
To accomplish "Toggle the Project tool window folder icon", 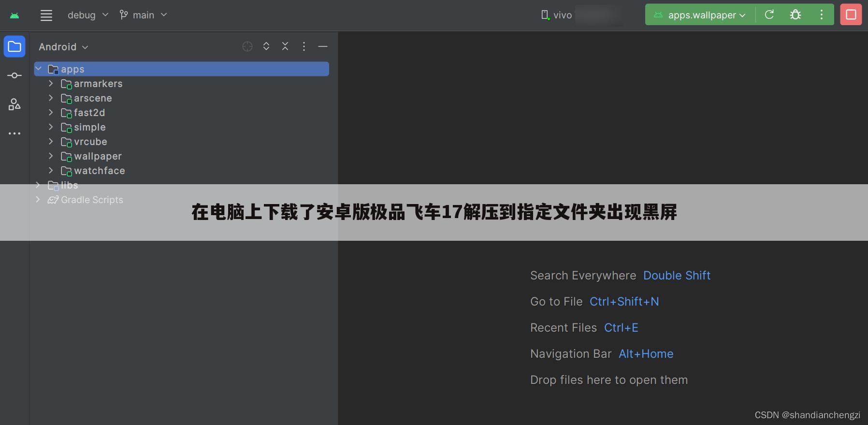I will 14,46.
